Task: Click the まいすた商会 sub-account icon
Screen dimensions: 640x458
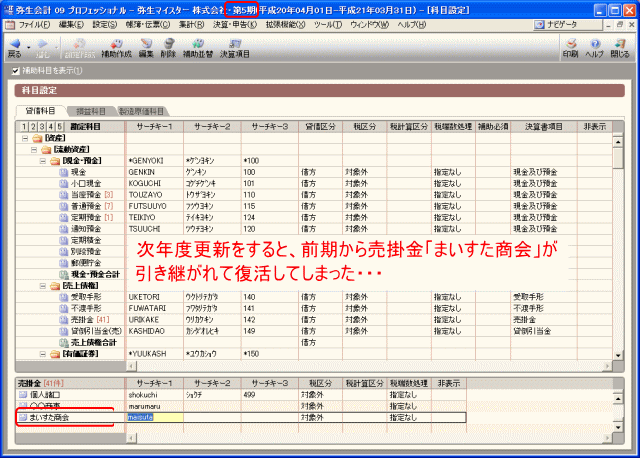Action: click(23, 418)
